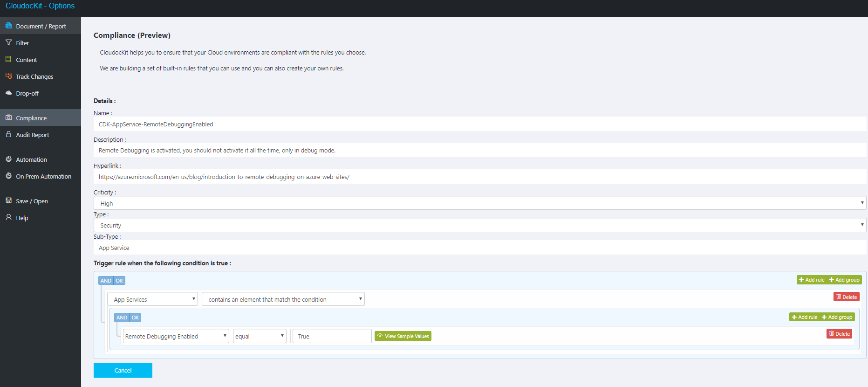868x387 pixels.
Task: Open On Prem Automation settings
Action: 41,176
